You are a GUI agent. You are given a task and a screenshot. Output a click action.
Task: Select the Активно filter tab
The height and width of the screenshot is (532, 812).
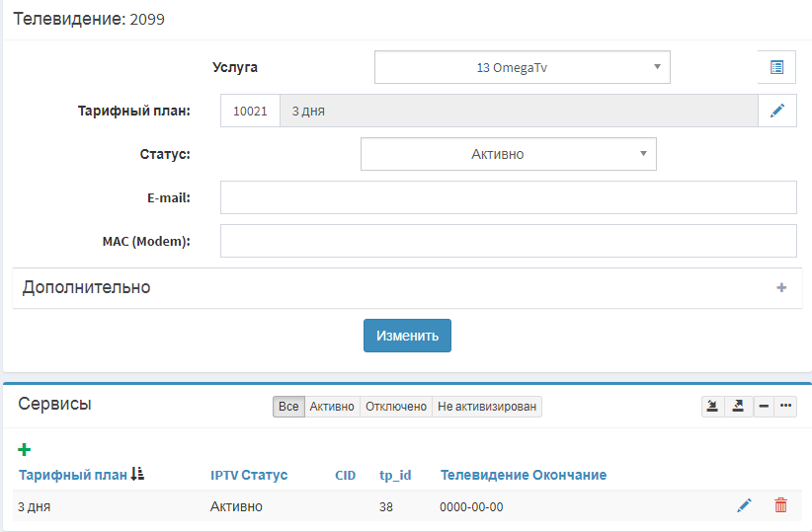332,407
